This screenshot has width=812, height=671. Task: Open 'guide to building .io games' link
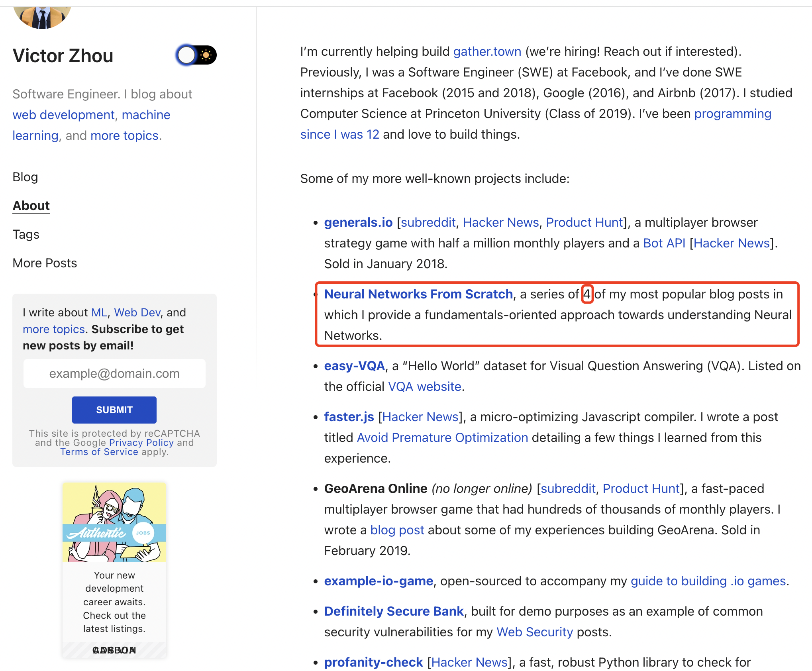pyautogui.click(x=708, y=581)
